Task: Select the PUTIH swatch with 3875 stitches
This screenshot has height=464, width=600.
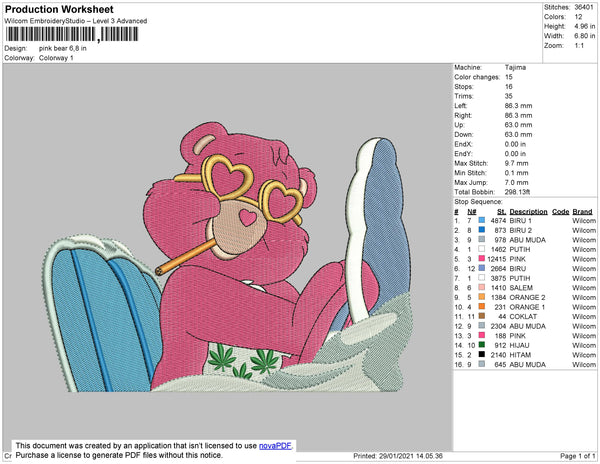Action: (x=481, y=278)
